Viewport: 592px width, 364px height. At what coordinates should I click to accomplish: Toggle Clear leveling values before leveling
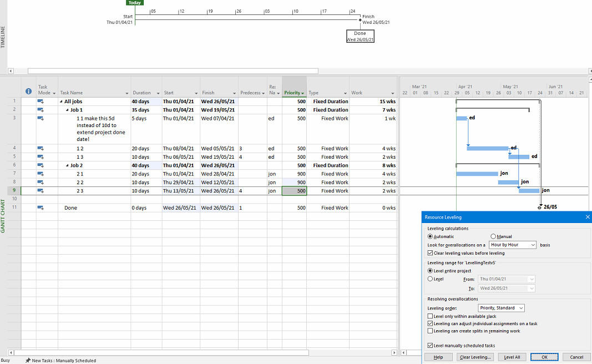(430, 253)
